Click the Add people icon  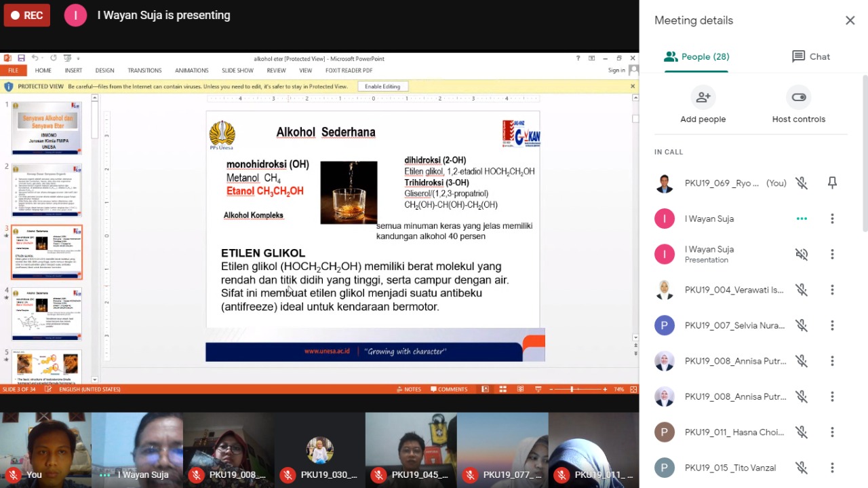pyautogui.click(x=703, y=98)
